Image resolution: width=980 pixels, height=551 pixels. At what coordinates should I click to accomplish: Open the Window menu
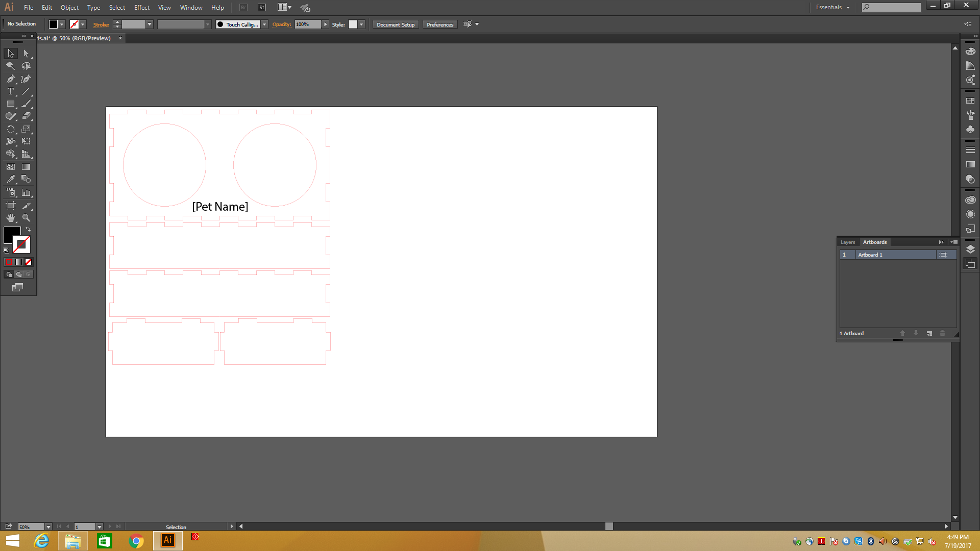click(x=191, y=8)
